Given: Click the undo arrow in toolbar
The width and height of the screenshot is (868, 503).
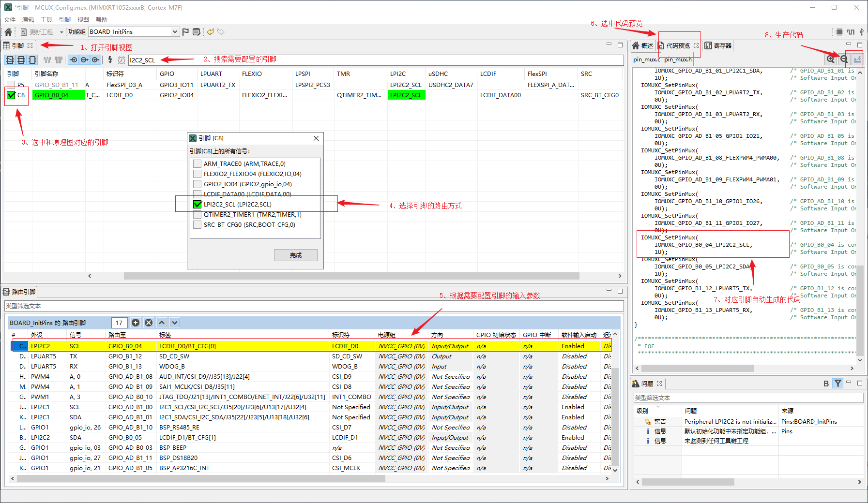Looking at the screenshot, I should coord(210,32).
